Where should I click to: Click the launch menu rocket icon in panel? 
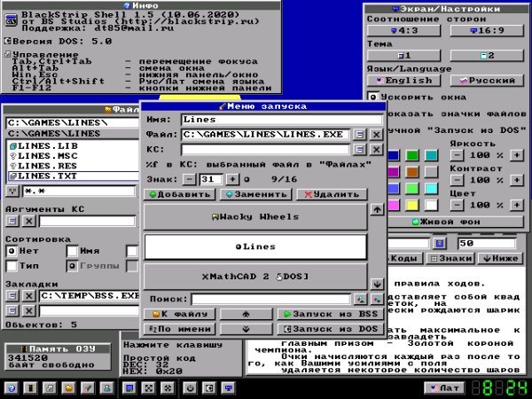coord(88,388)
